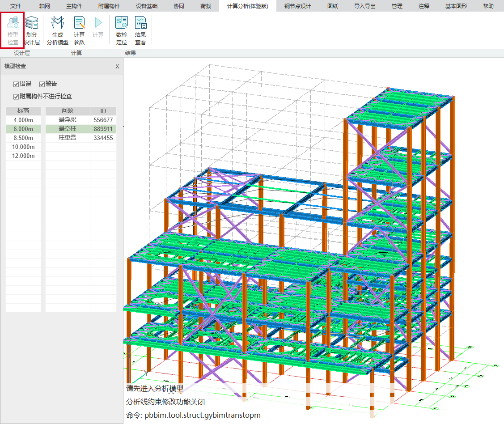
Task: Select the 数检定位 check locate tool
Action: coord(122,30)
